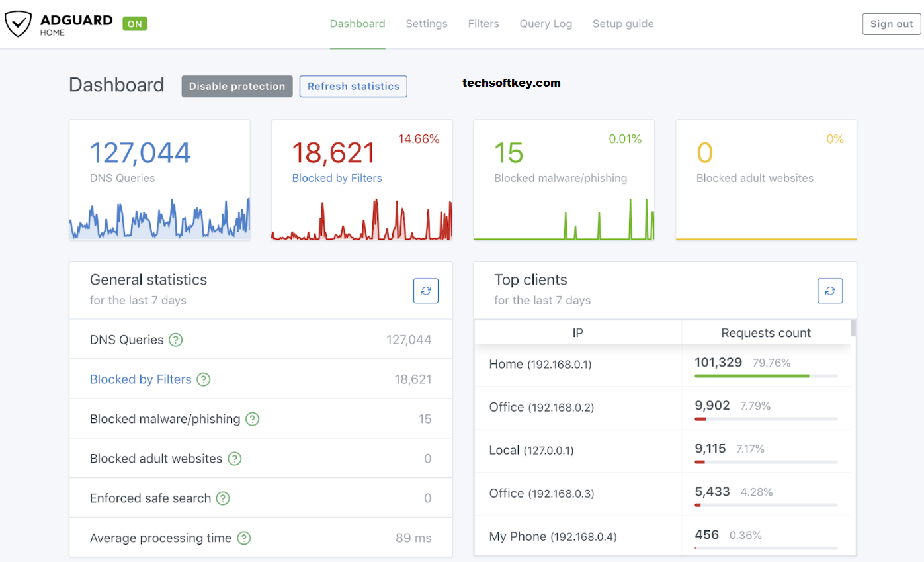The image size is (924, 562).
Task: Click the DNS Queries blue chart
Action: [159, 218]
